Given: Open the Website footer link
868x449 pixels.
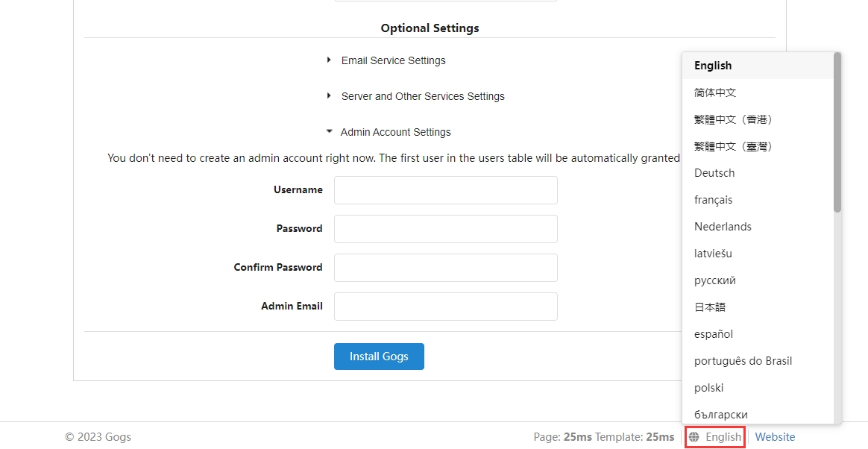Looking at the screenshot, I should [x=775, y=437].
